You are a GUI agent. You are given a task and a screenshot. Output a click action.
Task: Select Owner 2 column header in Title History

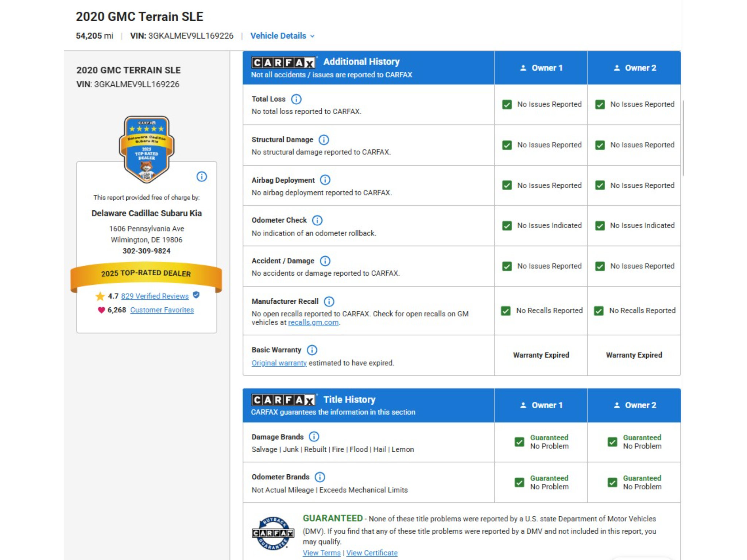pos(634,405)
